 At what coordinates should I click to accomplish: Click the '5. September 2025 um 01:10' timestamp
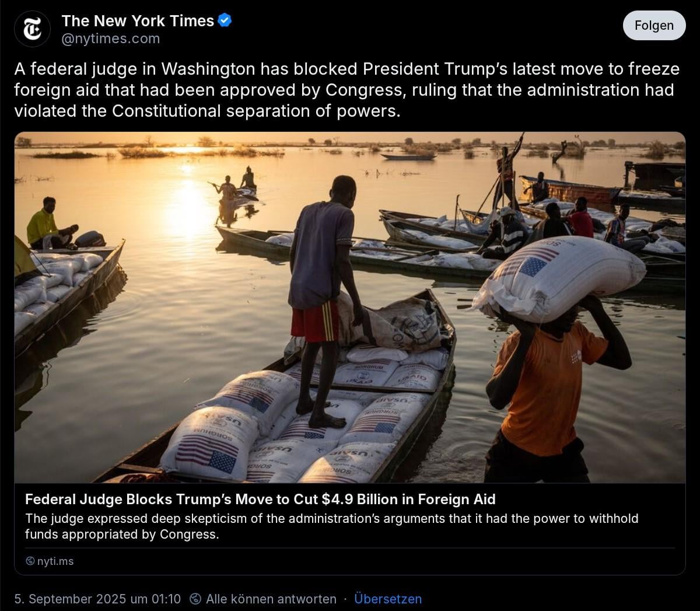pos(98,599)
